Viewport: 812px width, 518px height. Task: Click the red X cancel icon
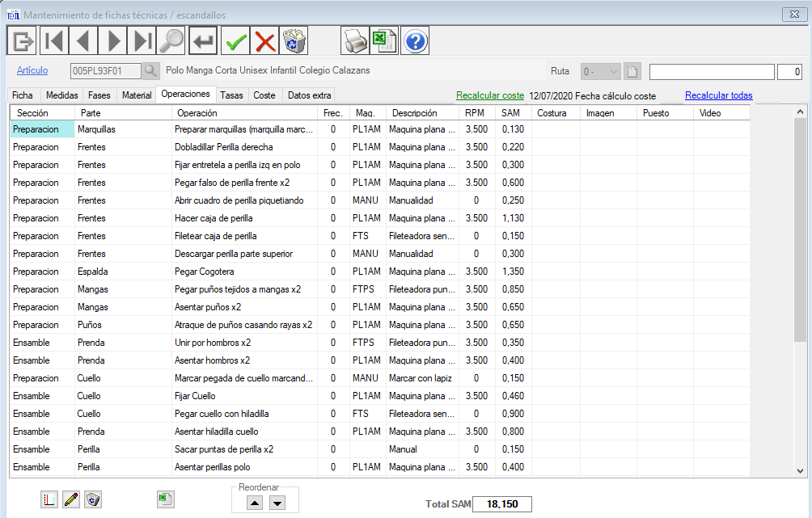(x=265, y=40)
